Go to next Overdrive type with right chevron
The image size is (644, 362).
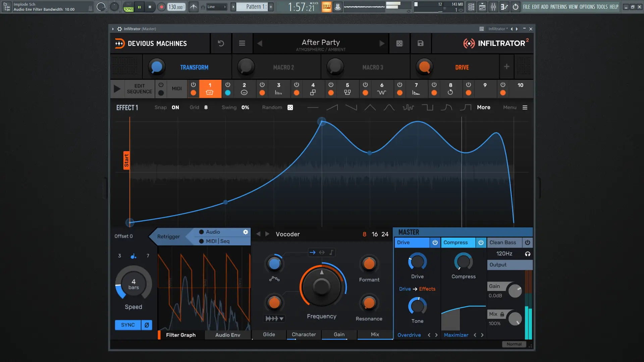tap(436, 335)
